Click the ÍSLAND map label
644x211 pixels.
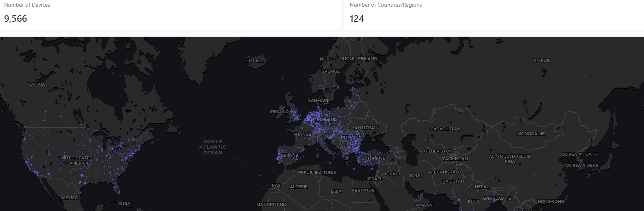[257, 61]
